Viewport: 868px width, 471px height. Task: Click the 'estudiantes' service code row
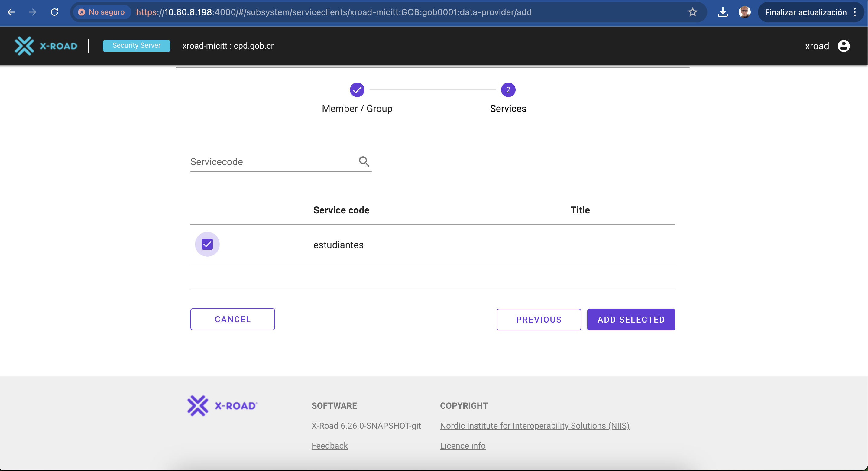[x=433, y=245]
